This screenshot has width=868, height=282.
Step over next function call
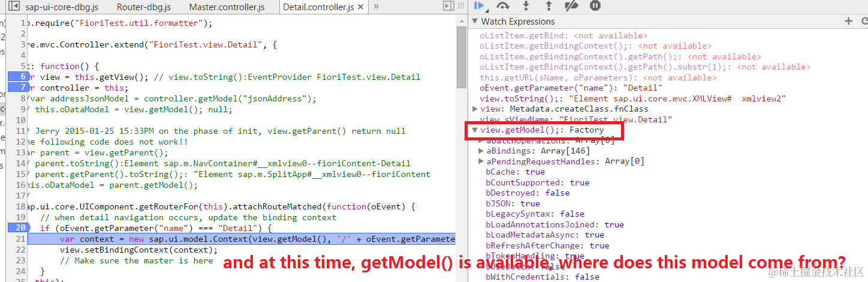click(503, 5)
